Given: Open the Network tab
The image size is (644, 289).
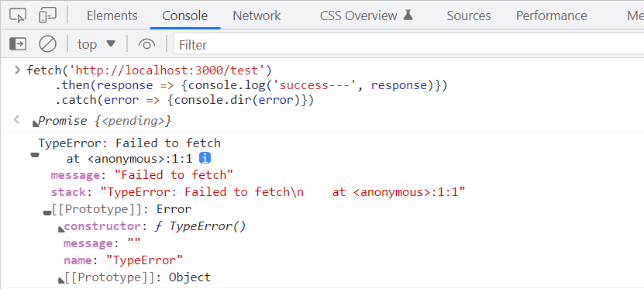Looking at the screenshot, I should 257,15.
